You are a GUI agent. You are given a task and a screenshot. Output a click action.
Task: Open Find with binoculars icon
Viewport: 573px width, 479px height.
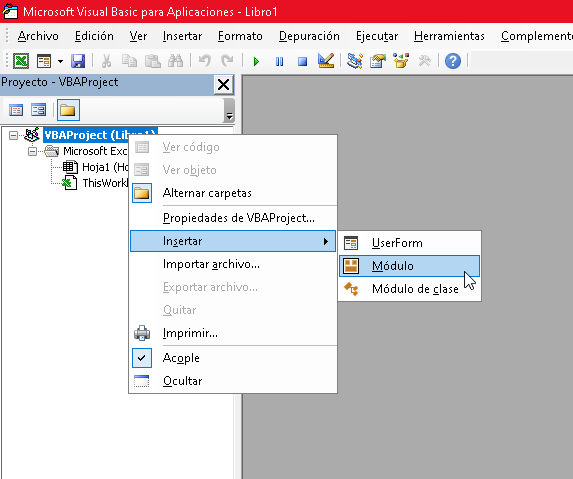[x=175, y=61]
